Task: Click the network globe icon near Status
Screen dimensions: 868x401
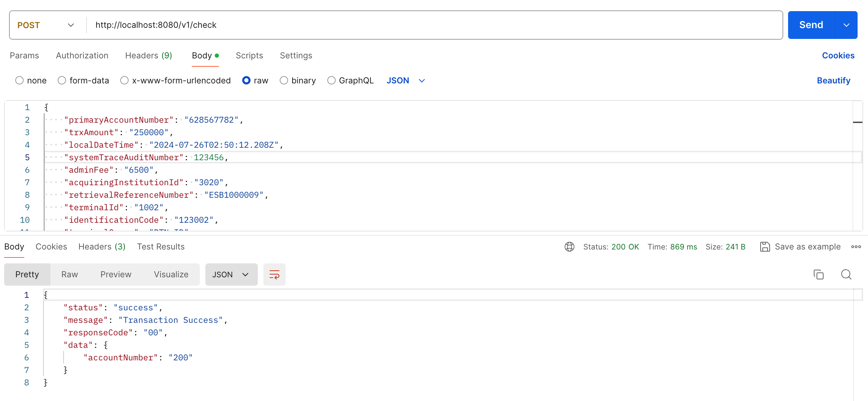Action: pos(569,247)
